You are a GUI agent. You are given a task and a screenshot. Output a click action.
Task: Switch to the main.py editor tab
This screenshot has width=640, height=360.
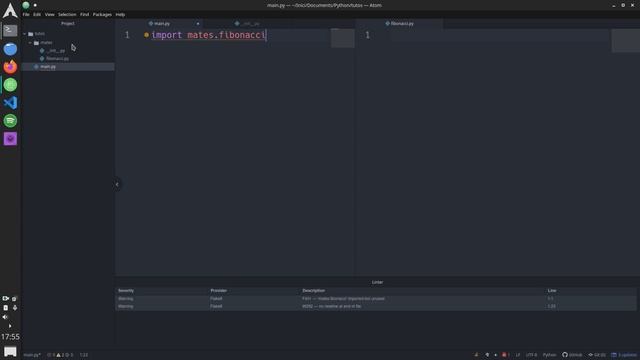162,24
